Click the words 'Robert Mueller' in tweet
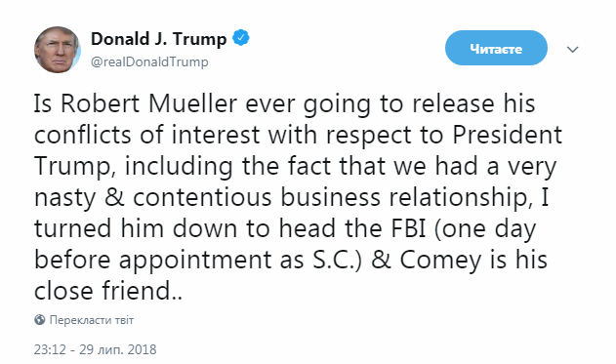616x364 pixels. 149,103
